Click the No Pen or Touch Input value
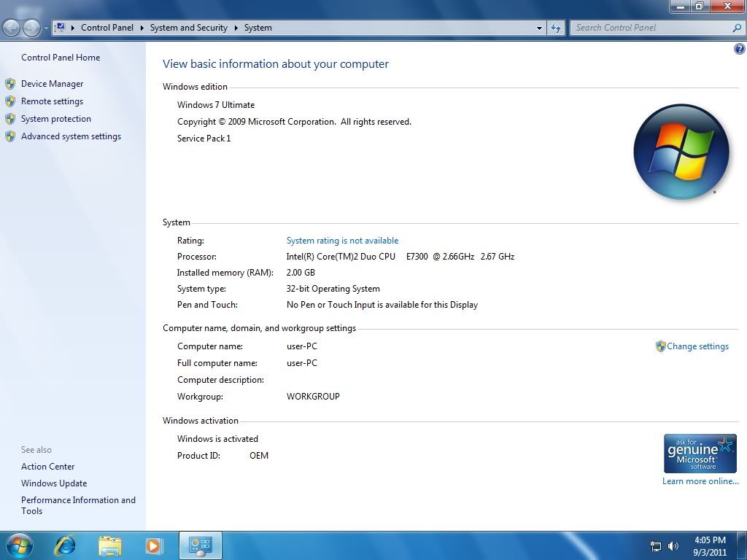 (x=382, y=305)
